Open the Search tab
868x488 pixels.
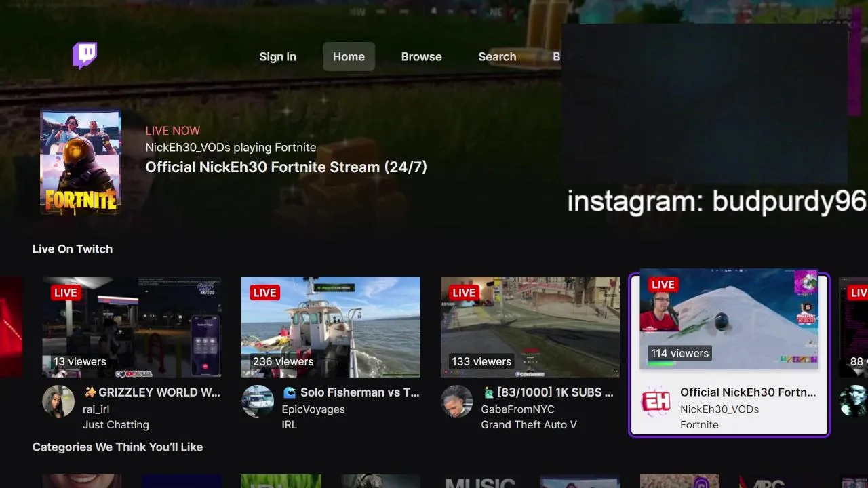coord(497,57)
